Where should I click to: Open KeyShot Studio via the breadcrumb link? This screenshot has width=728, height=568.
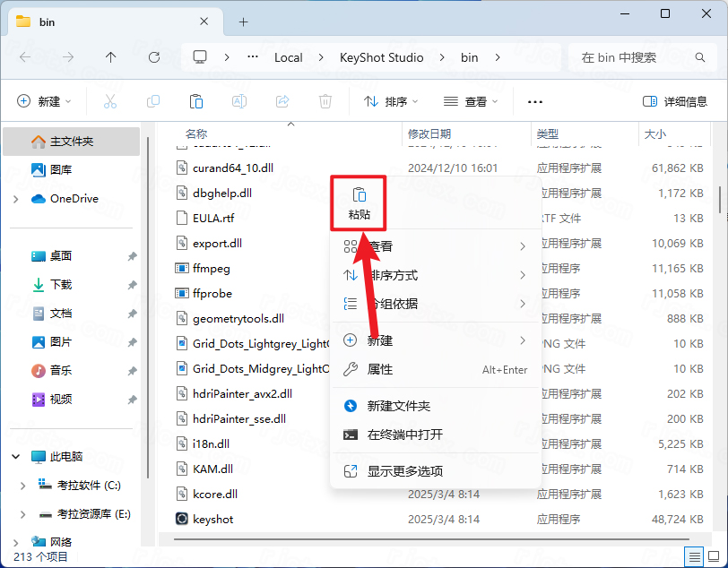[381, 57]
